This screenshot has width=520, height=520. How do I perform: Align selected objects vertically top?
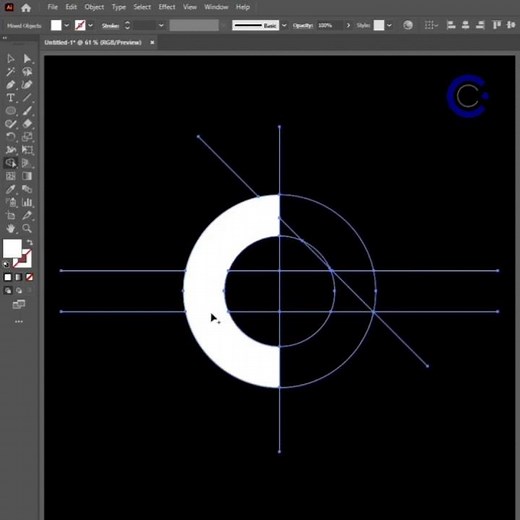[497, 25]
